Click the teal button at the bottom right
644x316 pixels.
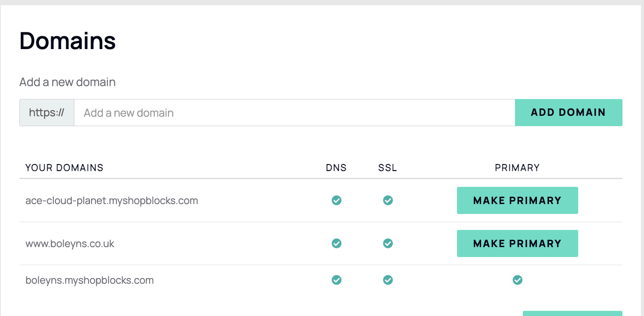pyautogui.click(x=572, y=313)
